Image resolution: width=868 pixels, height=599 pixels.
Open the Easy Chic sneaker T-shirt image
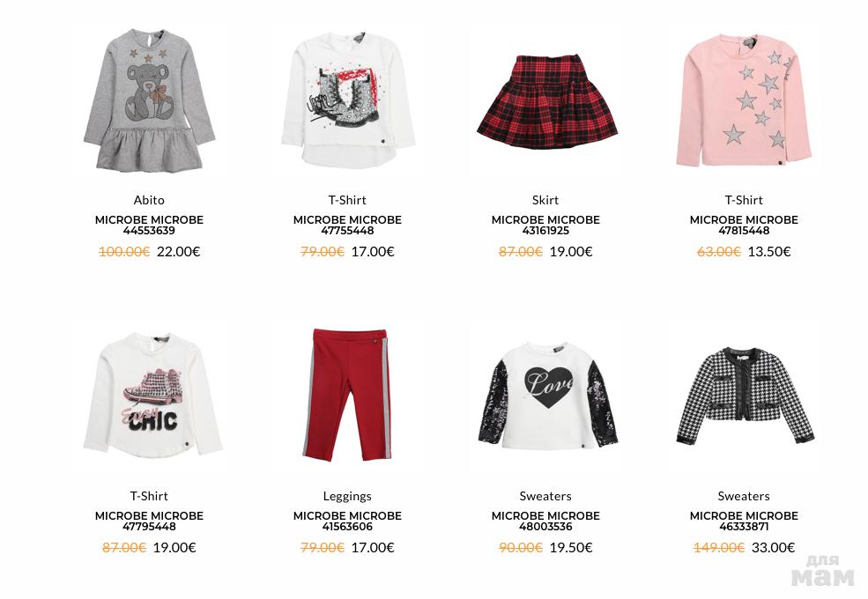(x=152, y=396)
